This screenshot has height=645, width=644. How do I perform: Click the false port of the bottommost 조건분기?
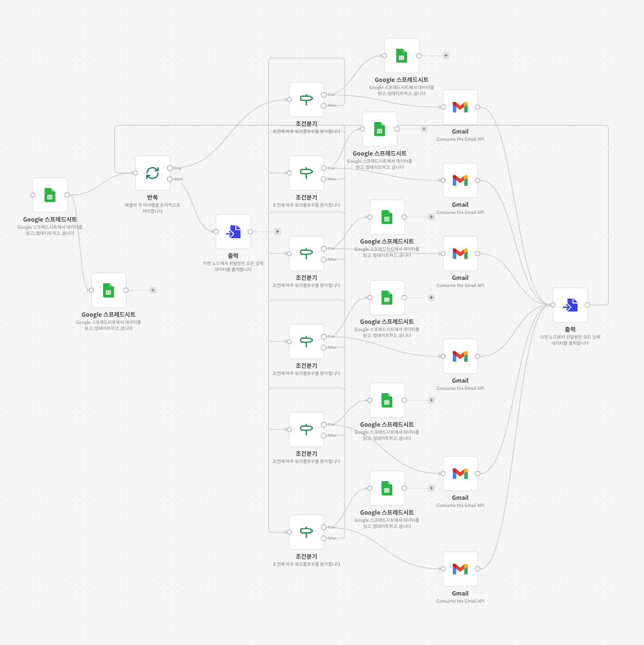(x=324, y=538)
